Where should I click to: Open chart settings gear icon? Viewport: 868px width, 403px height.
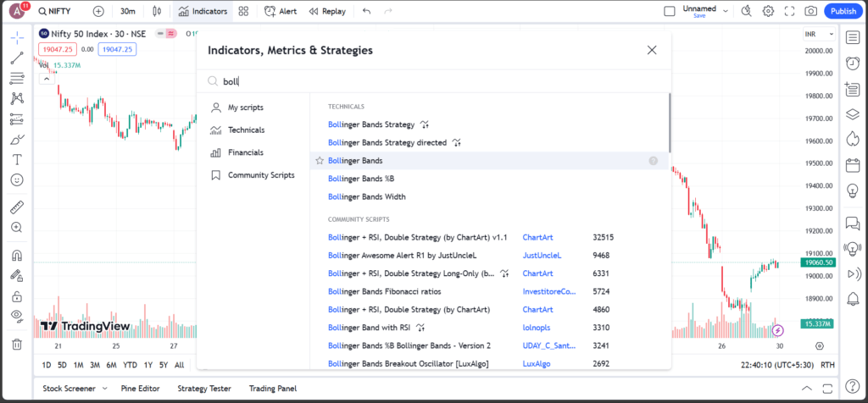768,11
